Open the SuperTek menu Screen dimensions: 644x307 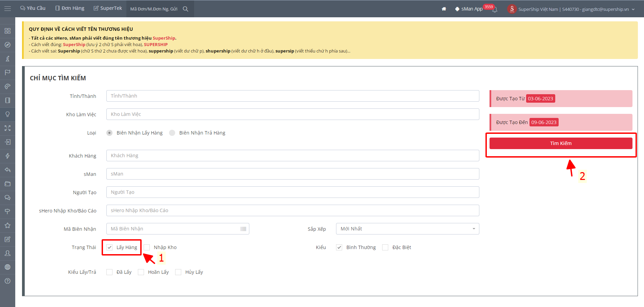tap(108, 8)
